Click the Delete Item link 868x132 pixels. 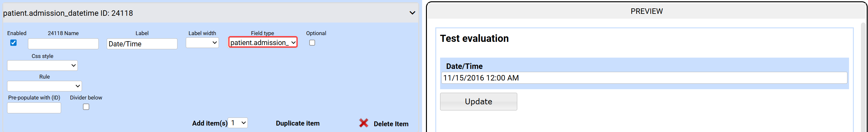point(391,124)
